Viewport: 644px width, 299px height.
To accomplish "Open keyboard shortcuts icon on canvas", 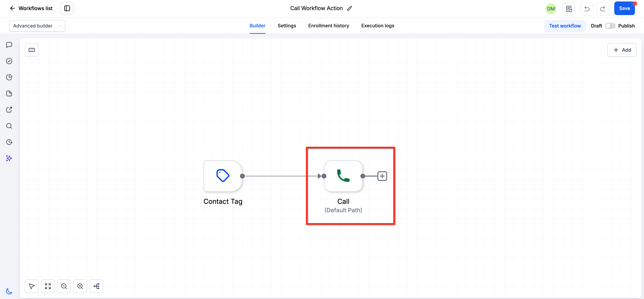I will click(32, 50).
